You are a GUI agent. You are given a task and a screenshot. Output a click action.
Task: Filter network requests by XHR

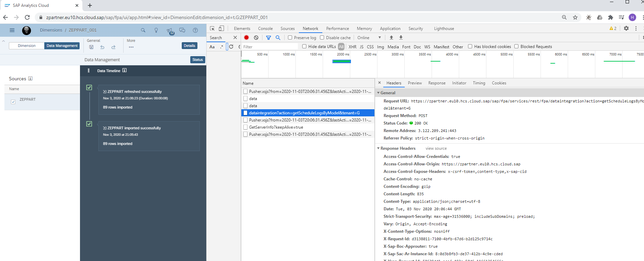(x=352, y=47)
